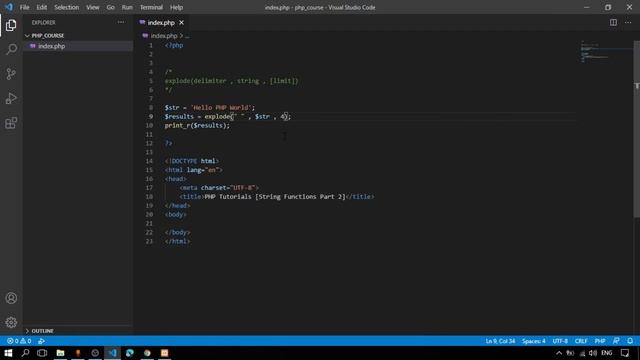
Task: Click the live share status bar icon
Action: [41, 341]
